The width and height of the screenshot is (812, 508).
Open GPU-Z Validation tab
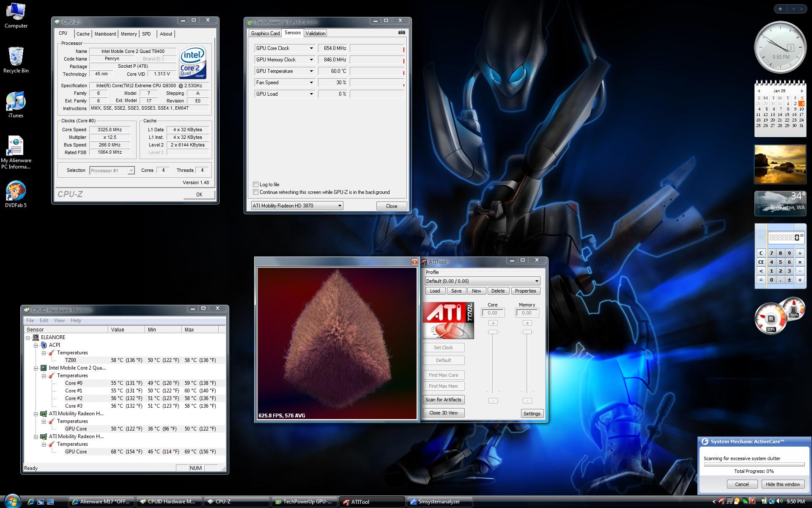(315, 33)
